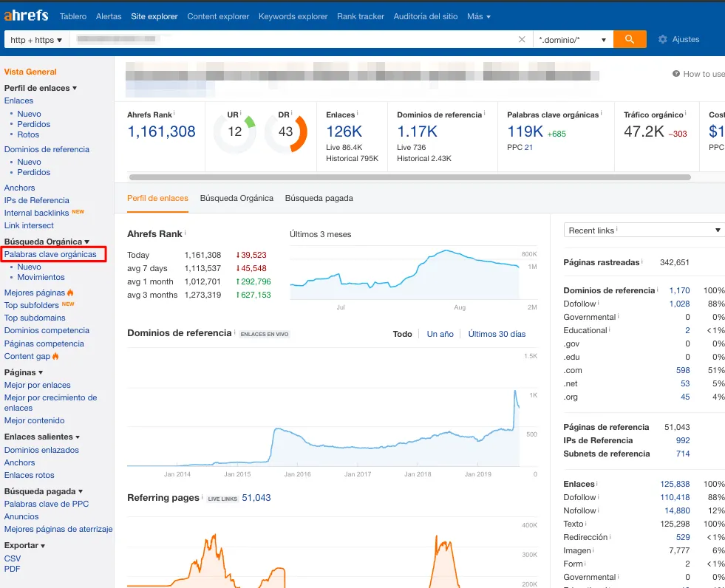Collapse the Páginas sidebar section
The image size is (725, 588).
(23, 372)
